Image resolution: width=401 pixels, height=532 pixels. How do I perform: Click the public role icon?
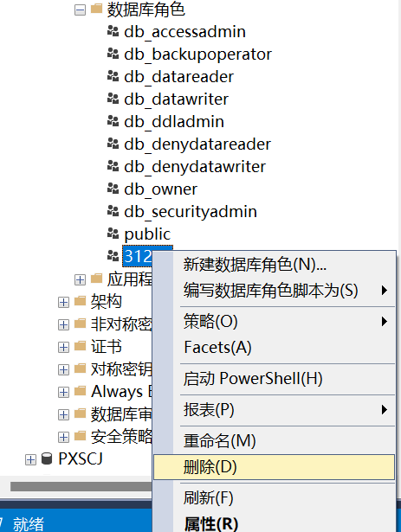point(113,234)
